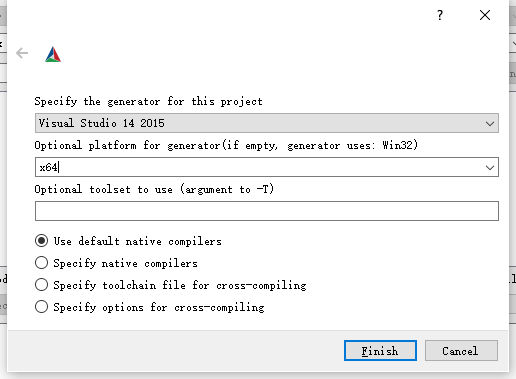Choose Specify native compilers option
The width and height of the screenshot is (516, 379).
pos(41,263)
